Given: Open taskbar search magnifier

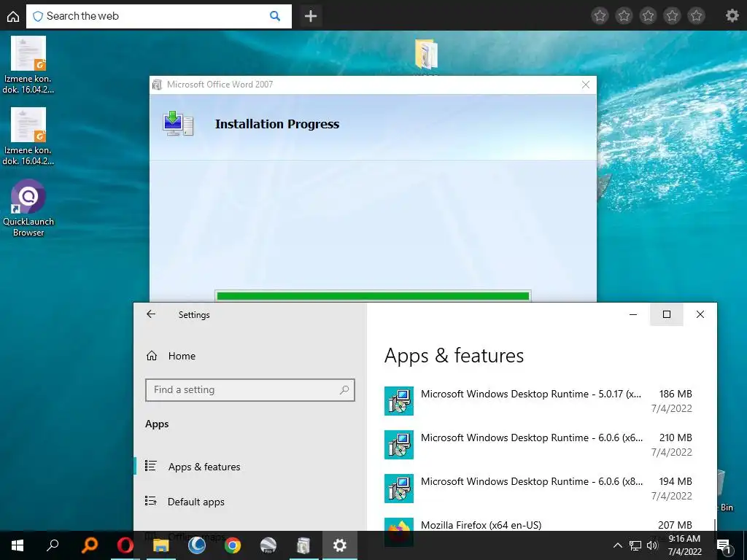Looking at the screenshot, I should (53, 545).
